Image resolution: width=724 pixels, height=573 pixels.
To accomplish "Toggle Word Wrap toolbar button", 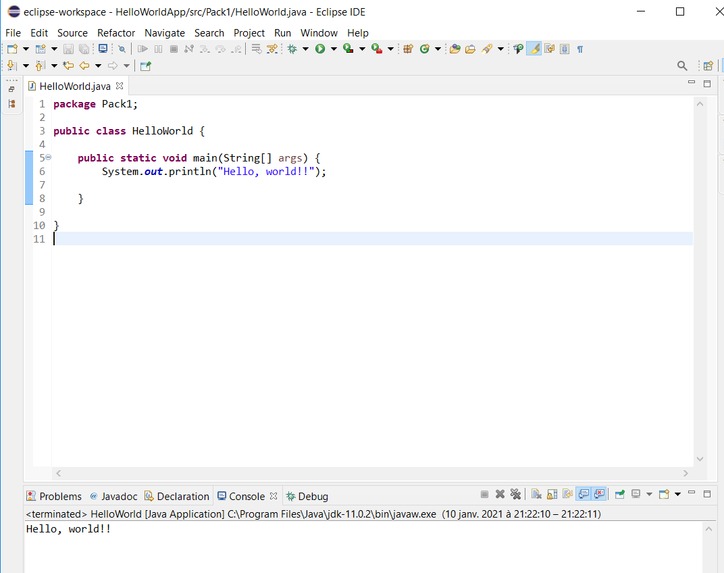I will pos(549,49).
